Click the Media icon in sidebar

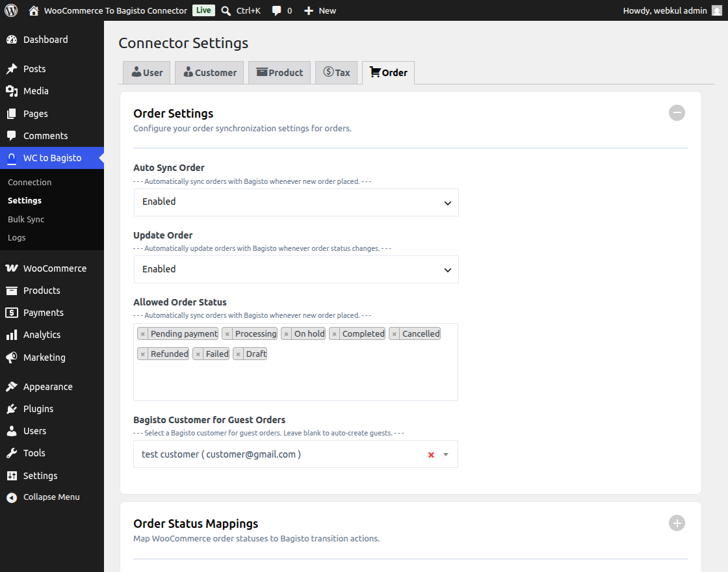(12, 91)
